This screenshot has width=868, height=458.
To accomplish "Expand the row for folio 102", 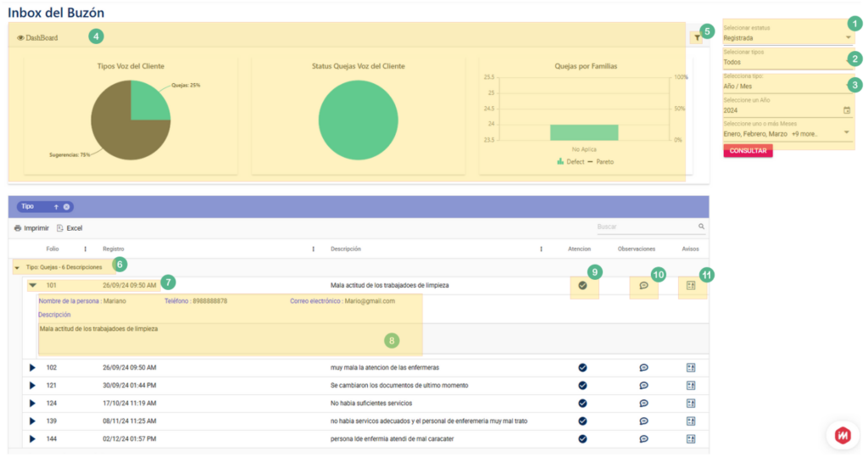I will click(32, 368).
